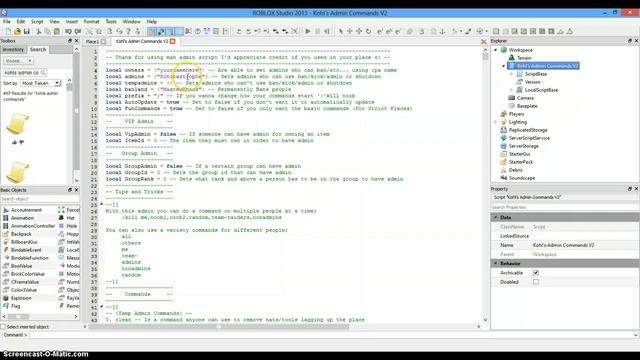The height and width of the screenshot is (360, 640).
Task: Expand the ScriptBase node
Action: click(x=512, y=74)
